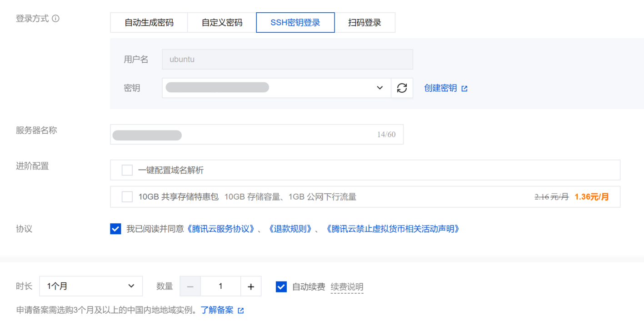
Task: Click external link icon next to 创建密钥
Action: [464, 89]
